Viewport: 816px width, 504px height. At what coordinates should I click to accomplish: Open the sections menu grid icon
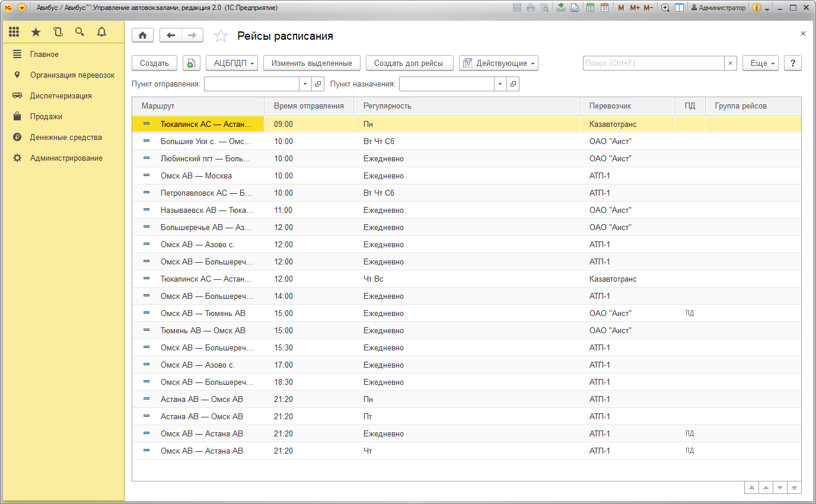tap(14, 32)
